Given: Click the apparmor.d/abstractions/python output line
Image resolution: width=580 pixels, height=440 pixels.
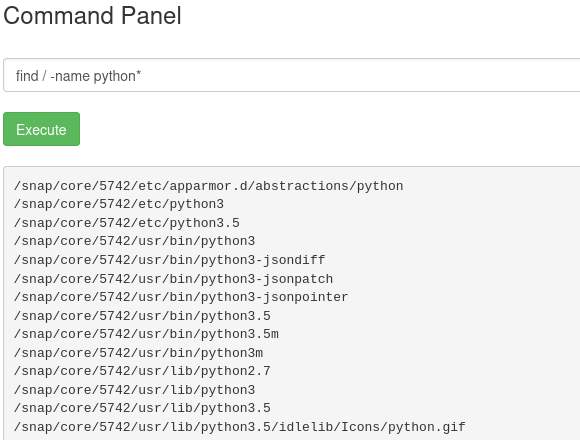Looking at the screenshot, I should pos(209,186).
